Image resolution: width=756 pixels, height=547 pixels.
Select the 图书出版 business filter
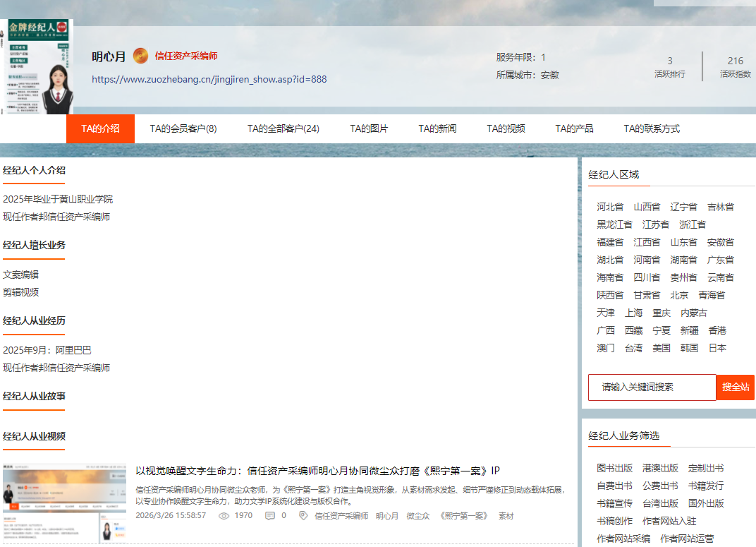(614, 468)
